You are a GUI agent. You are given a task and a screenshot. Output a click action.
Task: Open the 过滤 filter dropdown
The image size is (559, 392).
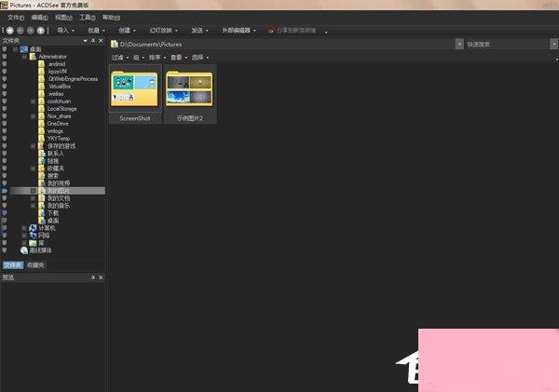118,57
